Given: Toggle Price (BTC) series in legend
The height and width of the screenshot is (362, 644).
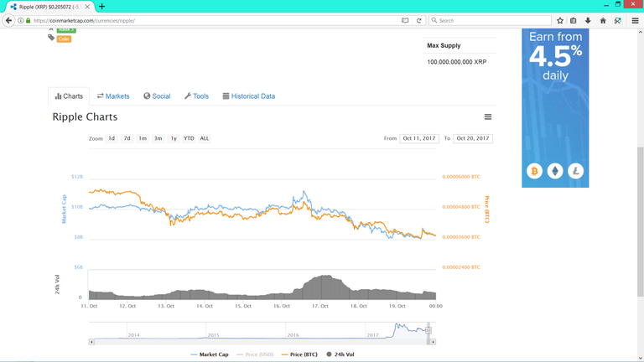Looking at the screenshot, I should pos(299,354).
